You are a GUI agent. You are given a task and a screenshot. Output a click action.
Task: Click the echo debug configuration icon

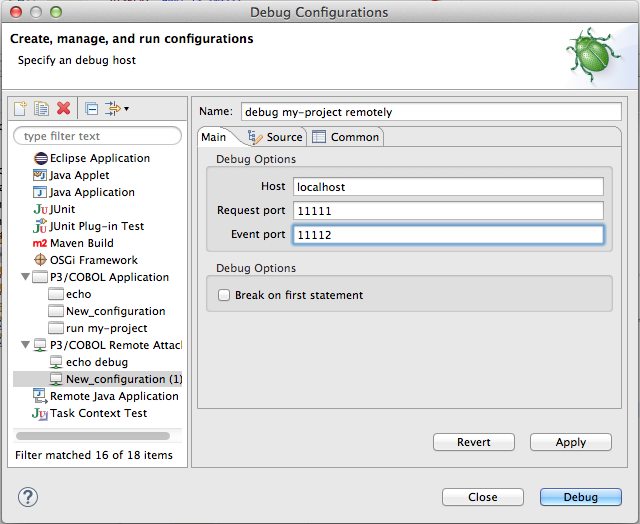click(56, 362)
